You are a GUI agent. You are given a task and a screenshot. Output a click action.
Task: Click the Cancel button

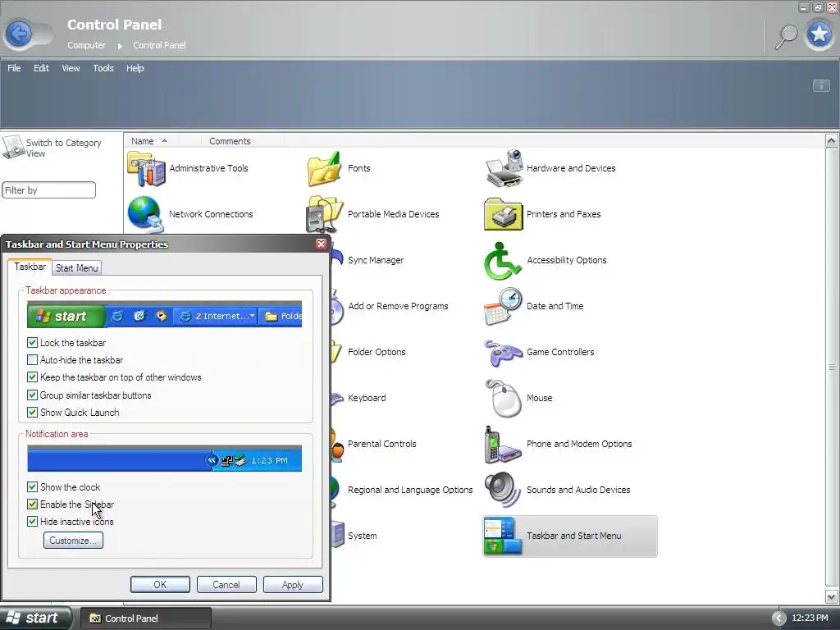pos(226,584)
